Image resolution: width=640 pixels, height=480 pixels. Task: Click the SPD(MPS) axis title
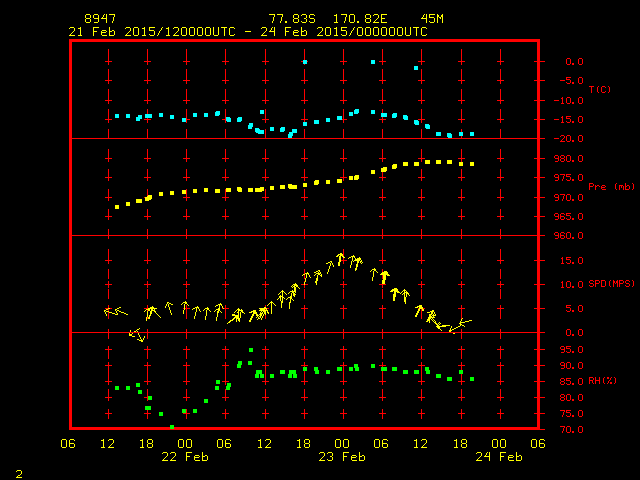611,283
